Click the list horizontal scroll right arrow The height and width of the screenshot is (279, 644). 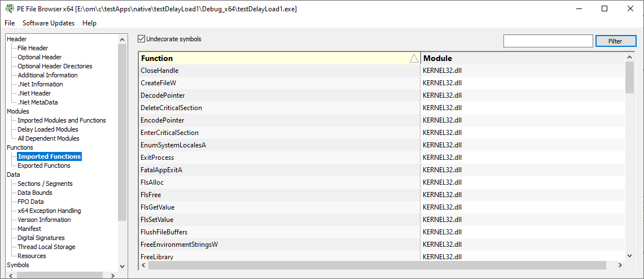[620, 265]
